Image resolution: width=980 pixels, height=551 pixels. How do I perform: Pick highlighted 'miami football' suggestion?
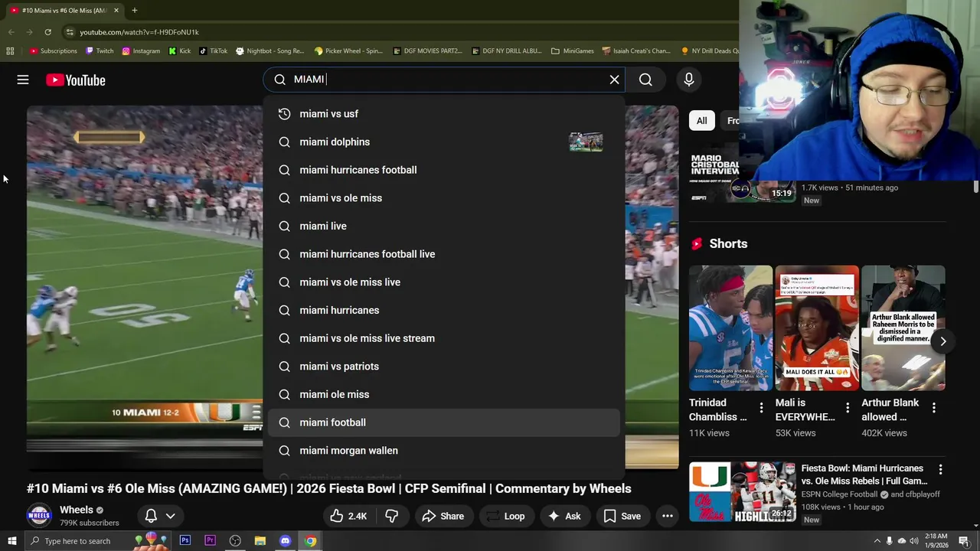click(x=443, y=422)
